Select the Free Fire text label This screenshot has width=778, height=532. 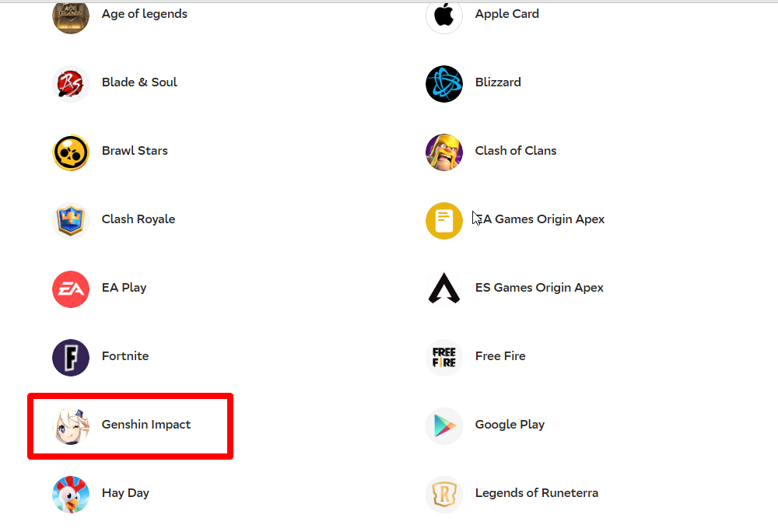click(x=500, y=356)
